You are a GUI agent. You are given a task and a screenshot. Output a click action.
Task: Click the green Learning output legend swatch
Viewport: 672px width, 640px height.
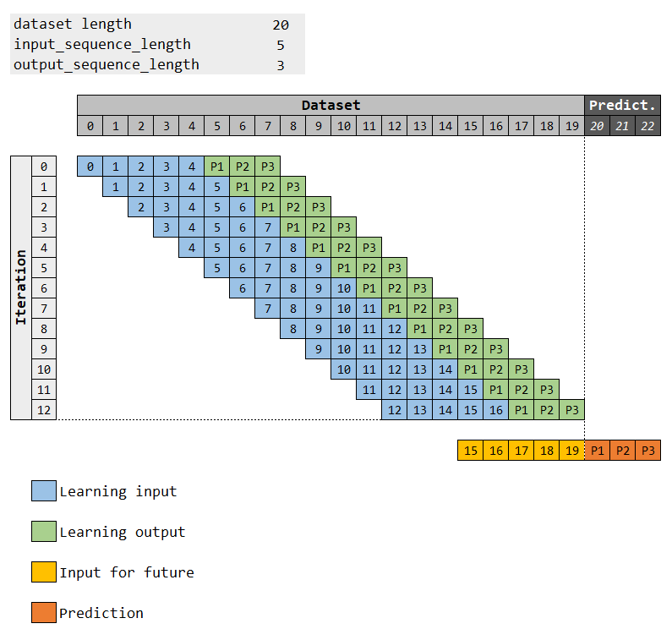point(44,532)
